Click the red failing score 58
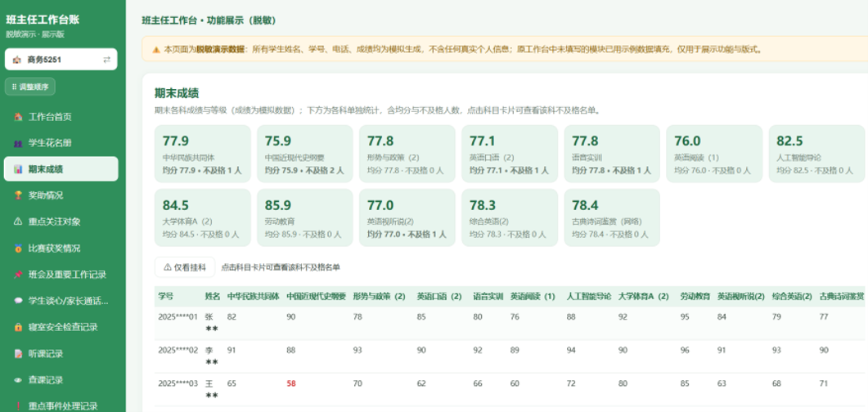 tap(290, 383)
